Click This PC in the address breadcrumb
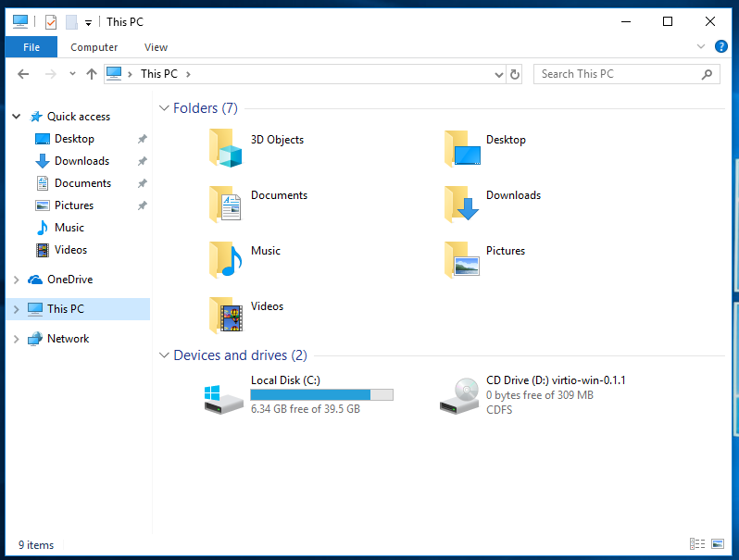Viewport: 739px width, 560px height. pos(159,74)
